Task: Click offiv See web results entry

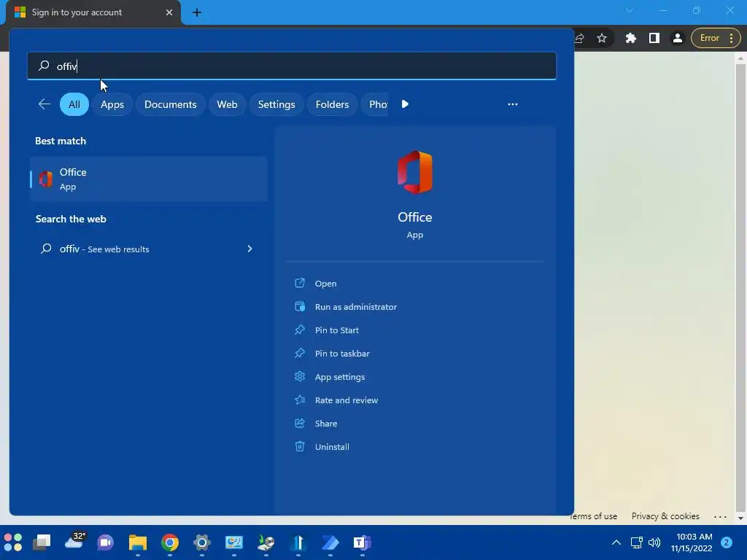Action: pyautogui.click(x=149, y=249)
